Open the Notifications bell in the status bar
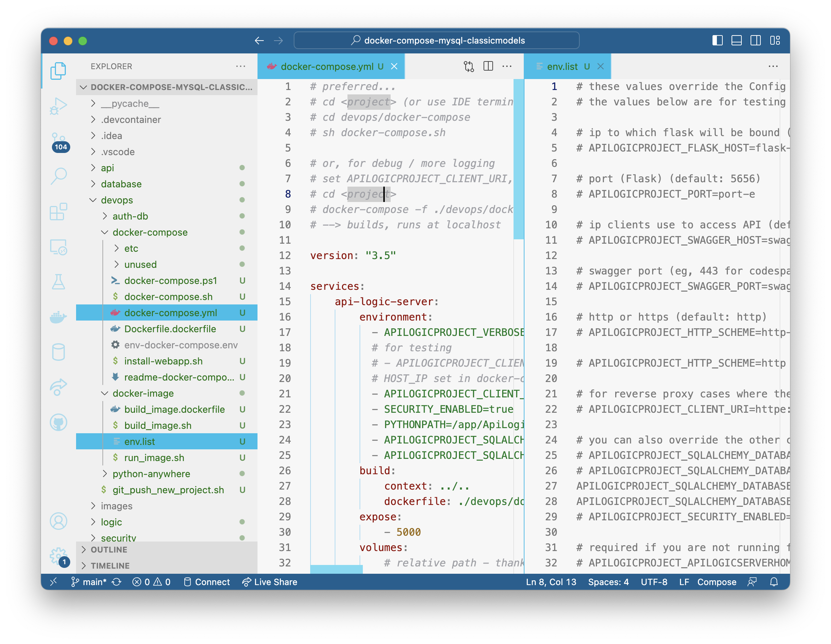Viewport: 831px width, 644px height. pyautogui.click(x=774, y=582)
